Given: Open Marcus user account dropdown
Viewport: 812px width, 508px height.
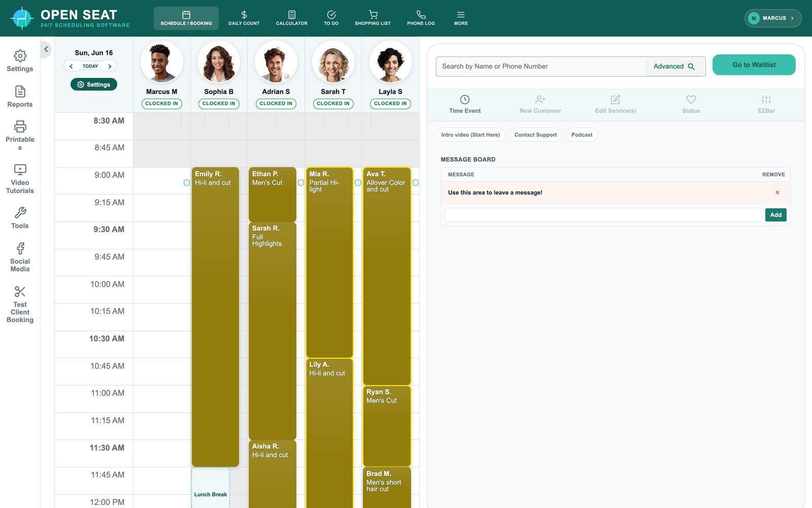Looking at the screenshot, I should [x=773, y=18].
